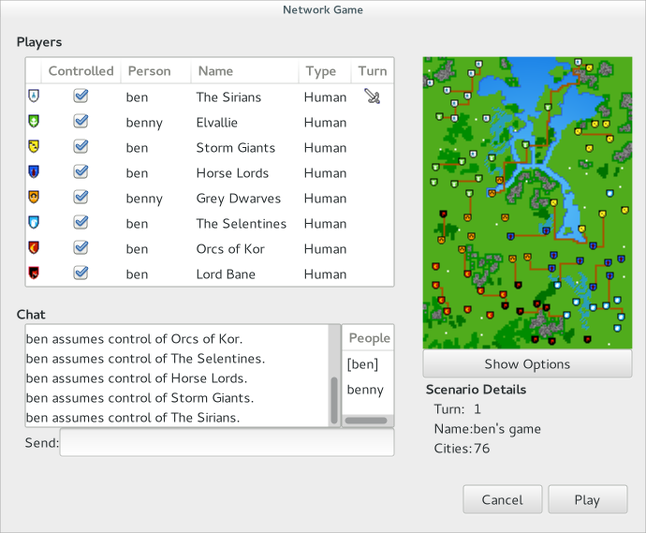Viewport: 646px width, 533px height.
Task: Click the Grey Dwarves orange shield icon
Action: click(33, 198)
